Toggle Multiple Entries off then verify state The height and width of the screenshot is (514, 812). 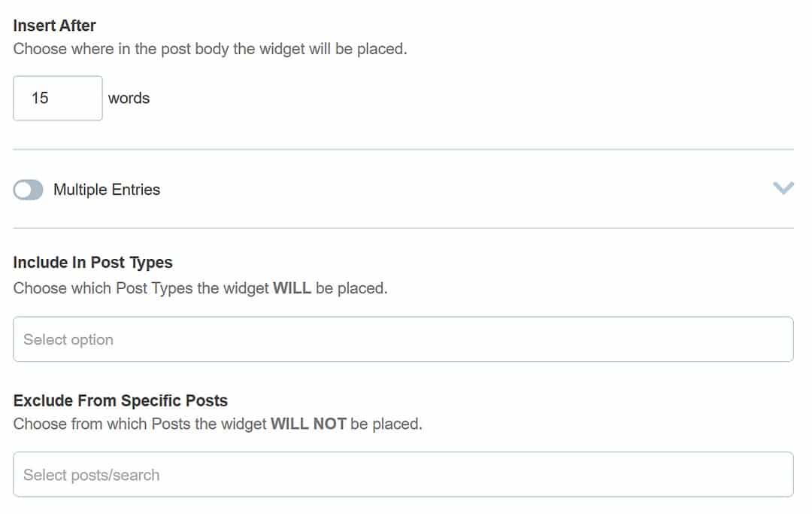coord(27,190)
